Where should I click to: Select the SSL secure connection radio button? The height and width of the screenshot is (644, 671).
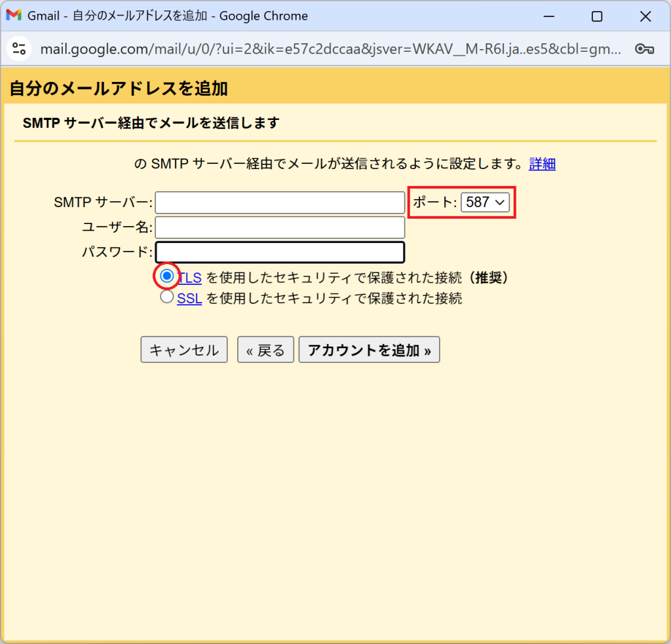tap(166, 298)
